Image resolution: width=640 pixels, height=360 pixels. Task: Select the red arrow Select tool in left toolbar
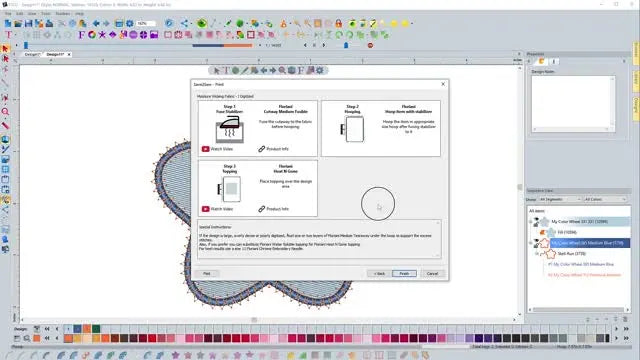pos(5,49)
